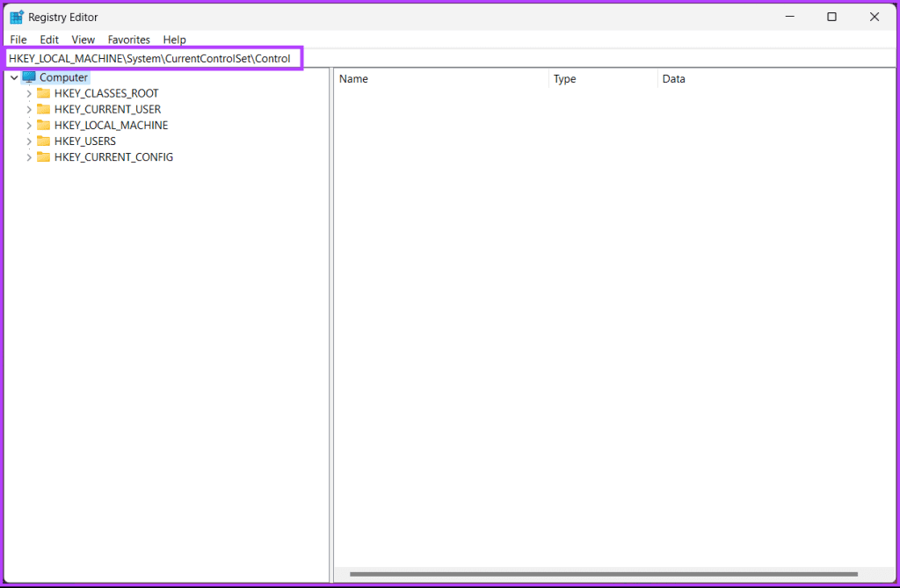Screen dimensions: 900x588
Task: Click the Registry Editor title bar icon
Action: tap(15, 16)
